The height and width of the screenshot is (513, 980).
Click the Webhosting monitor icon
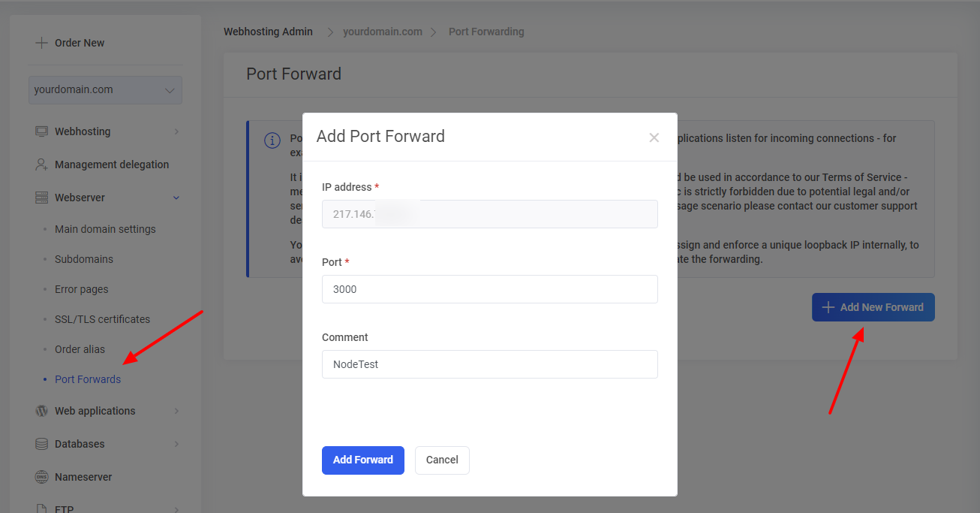[41, 131]
